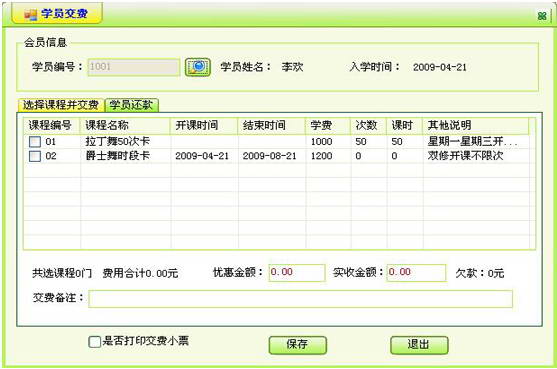Click the 退出 button
The width and height of the screenshot is (557, 369).
click(419, 344)
